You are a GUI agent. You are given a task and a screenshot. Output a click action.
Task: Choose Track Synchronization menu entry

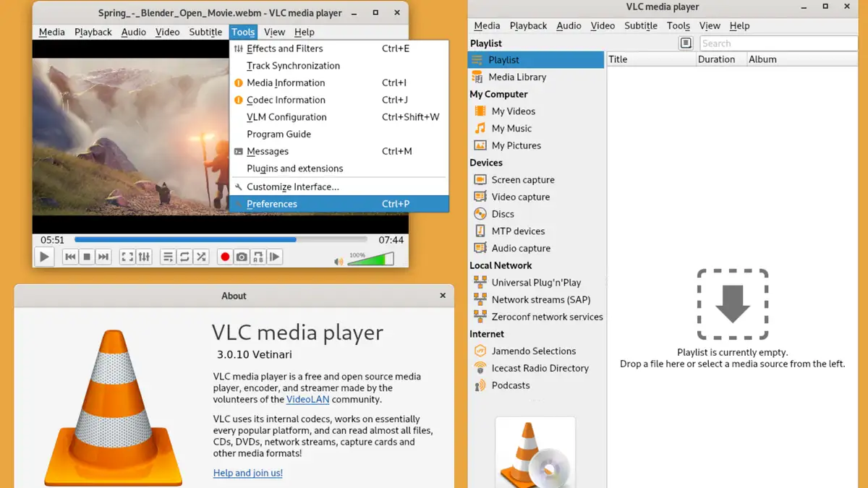tap(339, 66)
